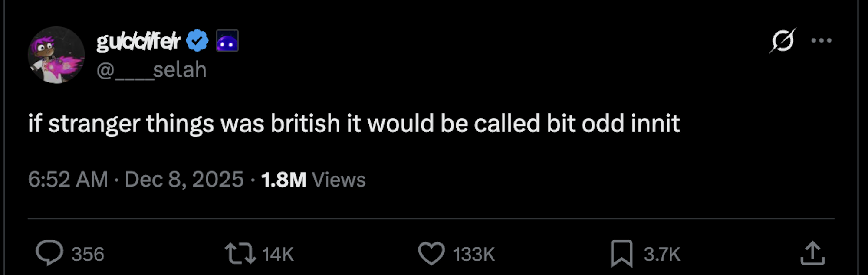View the 1.8M Views analytics

tap(313, 180)
